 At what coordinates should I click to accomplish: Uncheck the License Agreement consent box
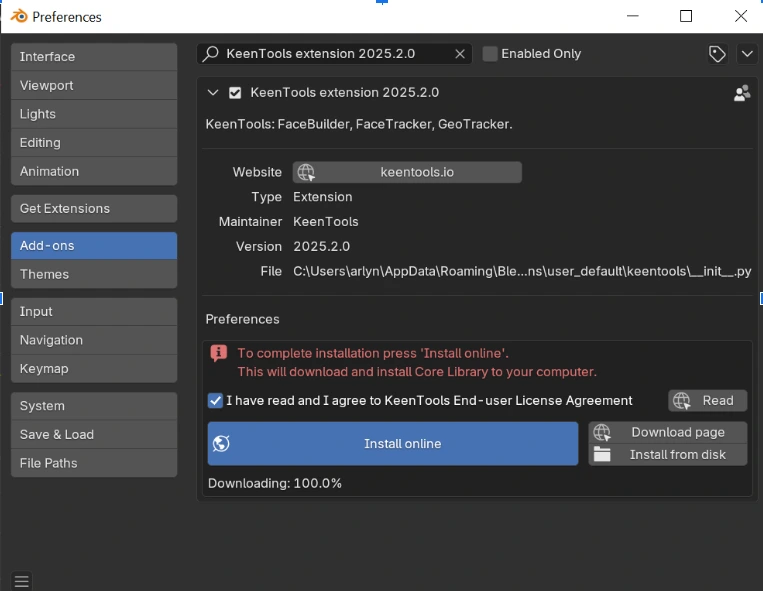[x=215, y=400]
